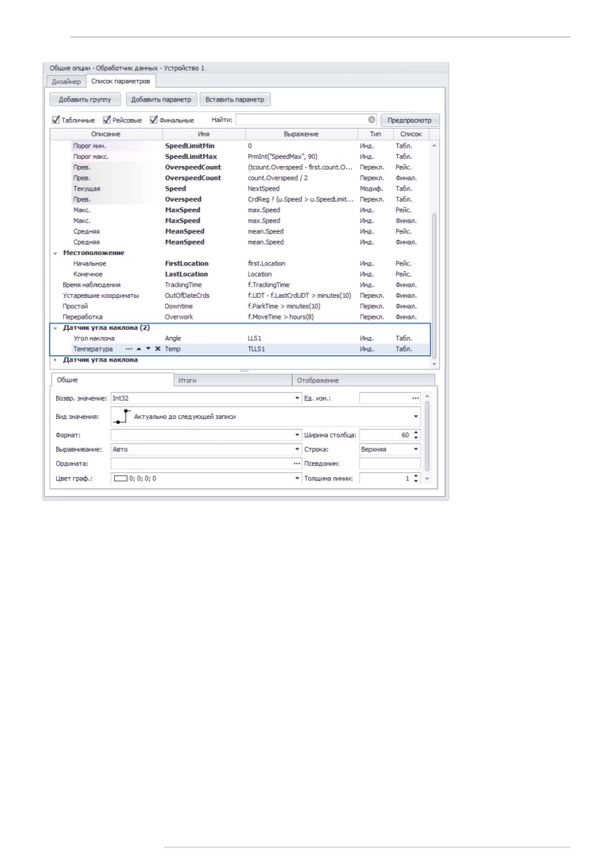Select the SpeedLimitMax parameter row
Screen dimensions: 611x868
(x=240, y=157)
